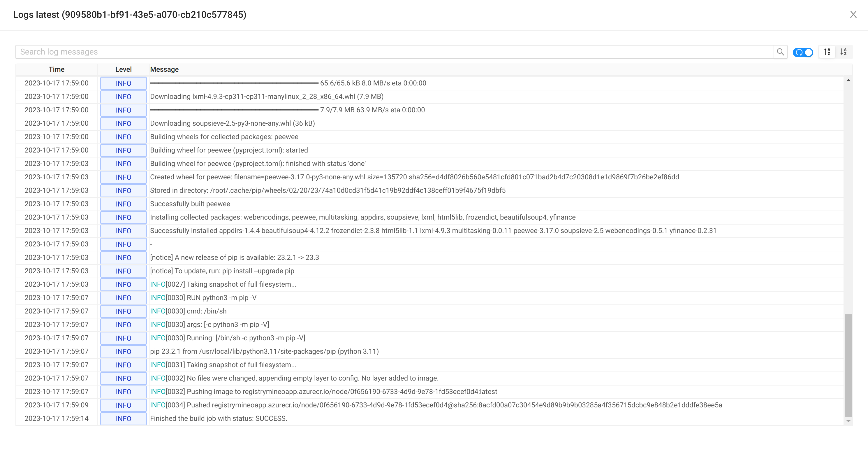Select timestamp 2023-10-17 17:59:14 row
Image resolution: width=868 pixels, height=452 pixels.
click(x=56, y=418)
